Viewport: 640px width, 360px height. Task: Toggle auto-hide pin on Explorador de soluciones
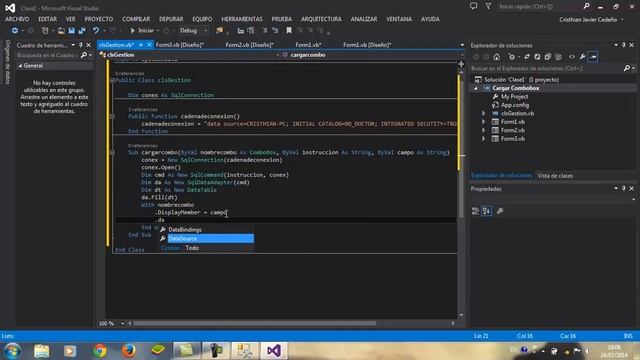pyautogui.click(x=624, y=45)
